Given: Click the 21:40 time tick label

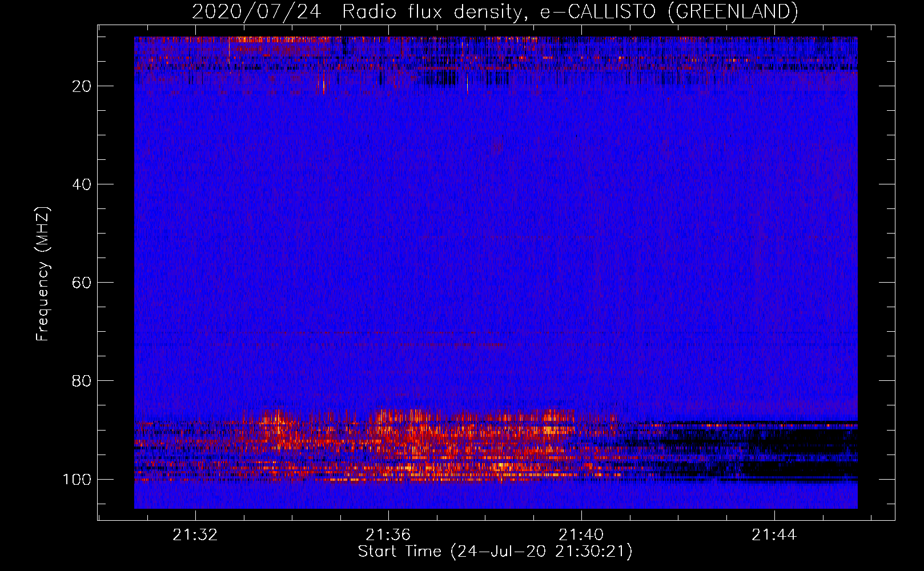Looking at the screenshot, I should 581,535.
